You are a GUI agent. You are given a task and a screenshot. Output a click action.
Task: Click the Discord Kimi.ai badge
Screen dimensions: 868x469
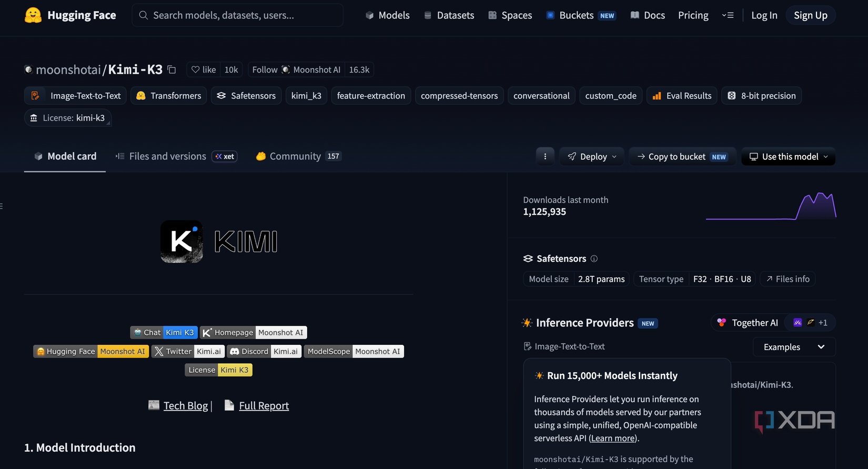pos(264,351)
